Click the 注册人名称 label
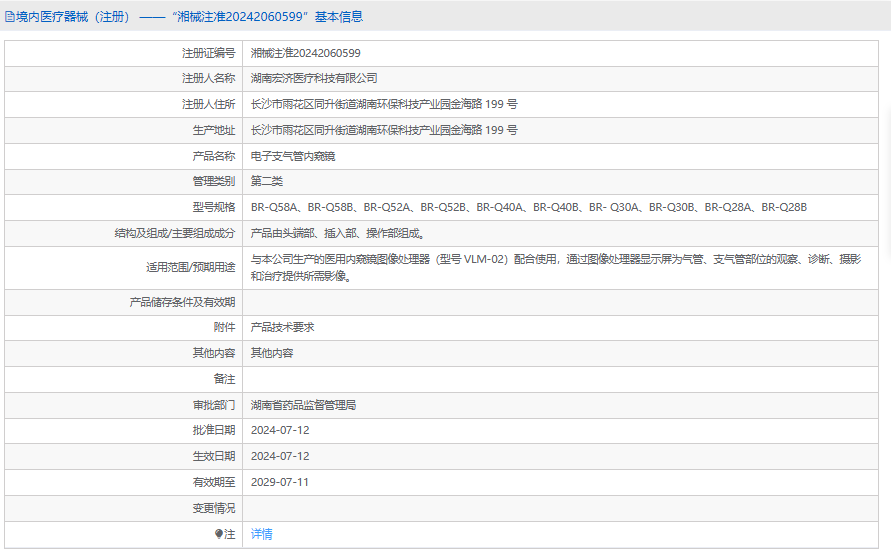Image resolution: width=891 pixels, height=556 pixels. 209,78
